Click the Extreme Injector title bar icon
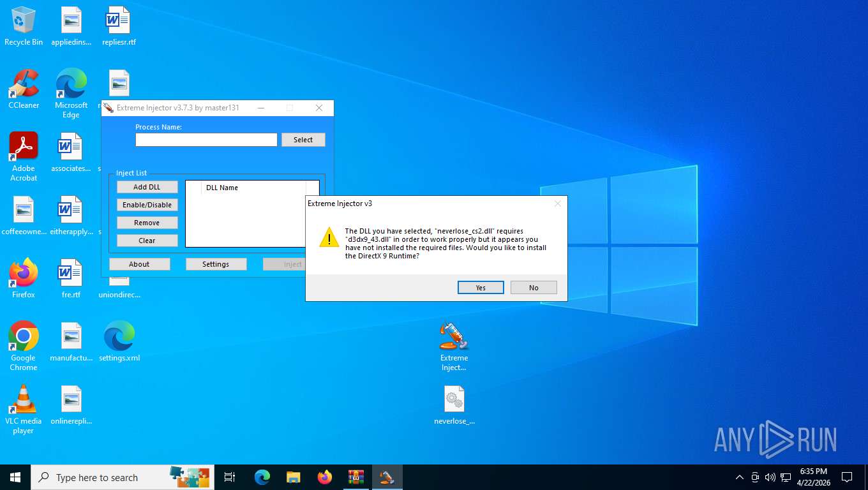This screenshot has width=868, height=490. click(108, 108)
